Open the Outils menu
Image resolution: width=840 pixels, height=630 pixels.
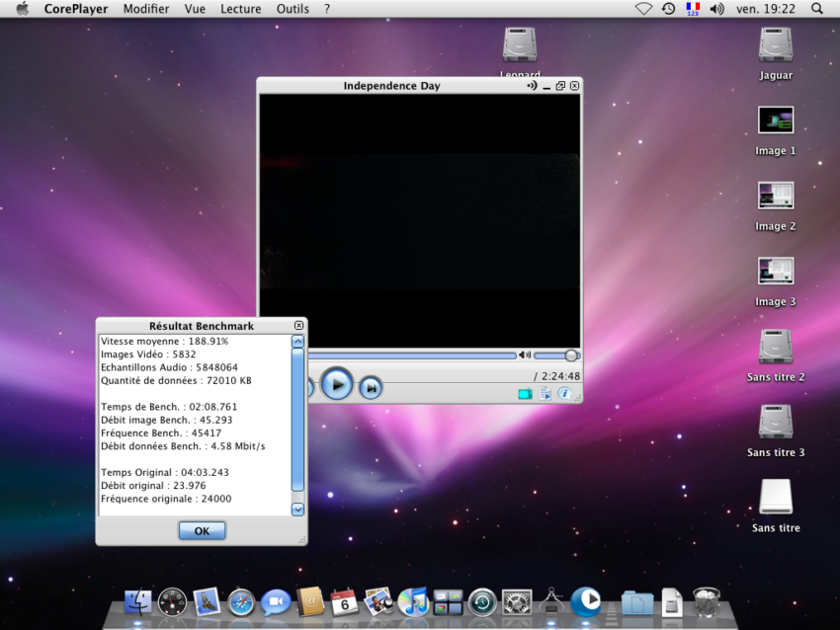tap(293, 9)
